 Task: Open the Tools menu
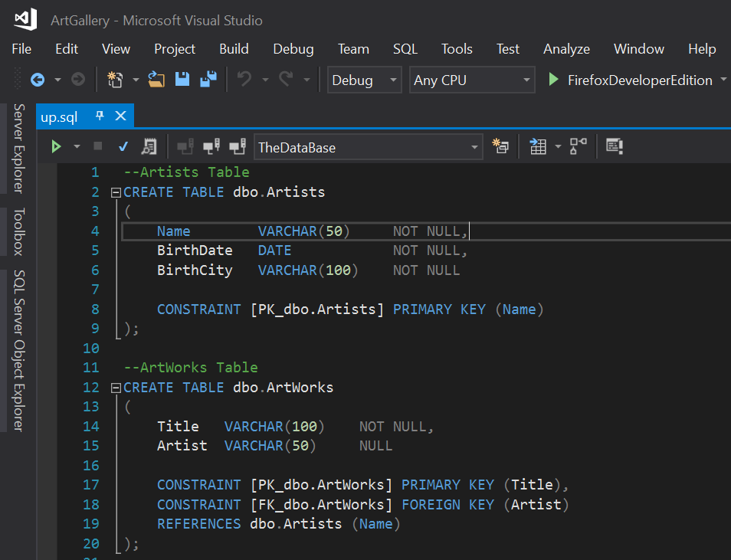457,49
